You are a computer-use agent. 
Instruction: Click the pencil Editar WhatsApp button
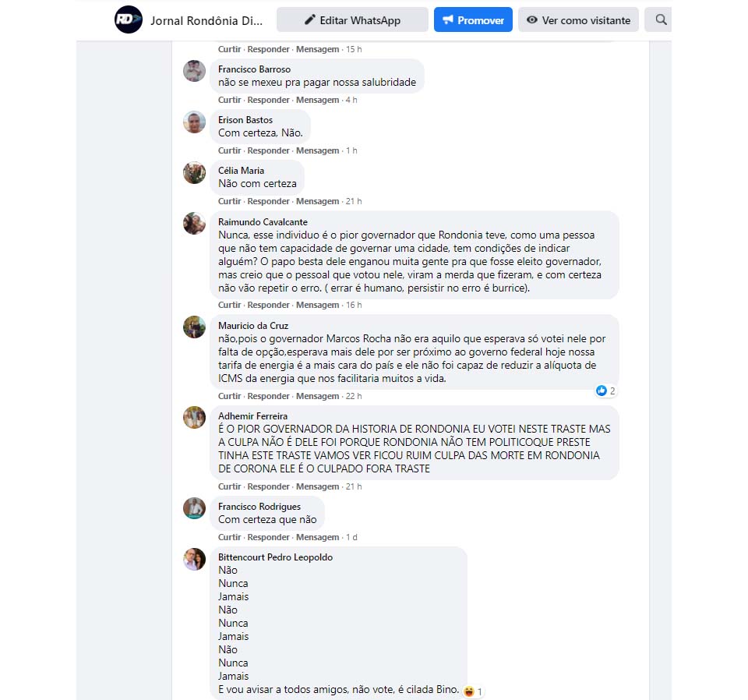click(352, 19)
